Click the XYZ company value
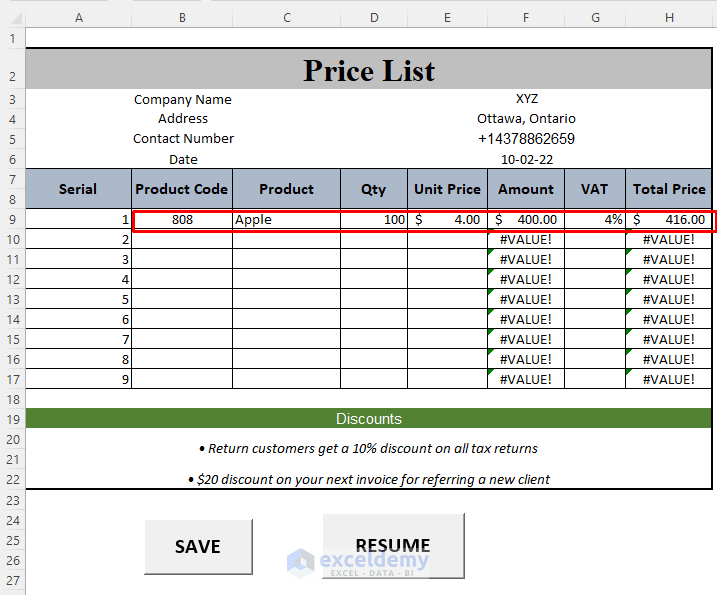 tap(527, 99)
